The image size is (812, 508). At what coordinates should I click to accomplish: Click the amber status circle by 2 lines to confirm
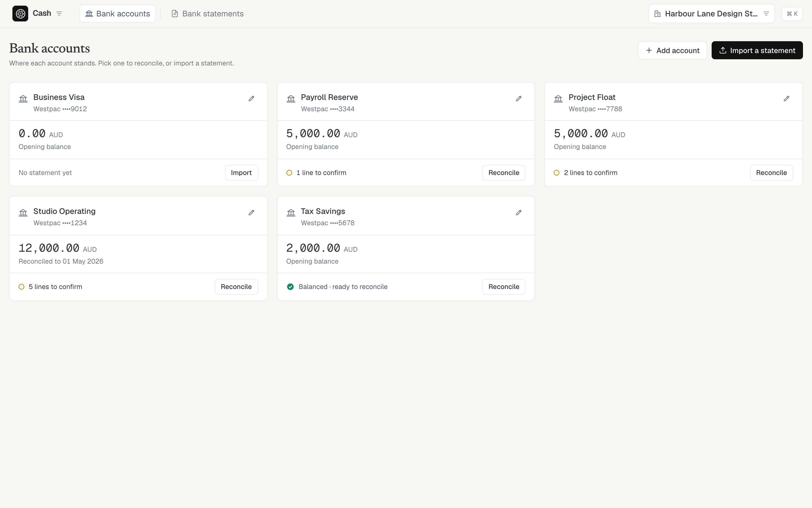point(557,173)
